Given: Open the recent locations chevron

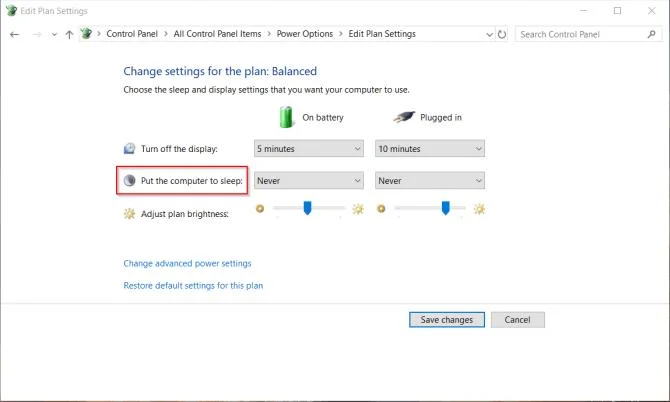Looking at the screenshot, I should 54,35.
